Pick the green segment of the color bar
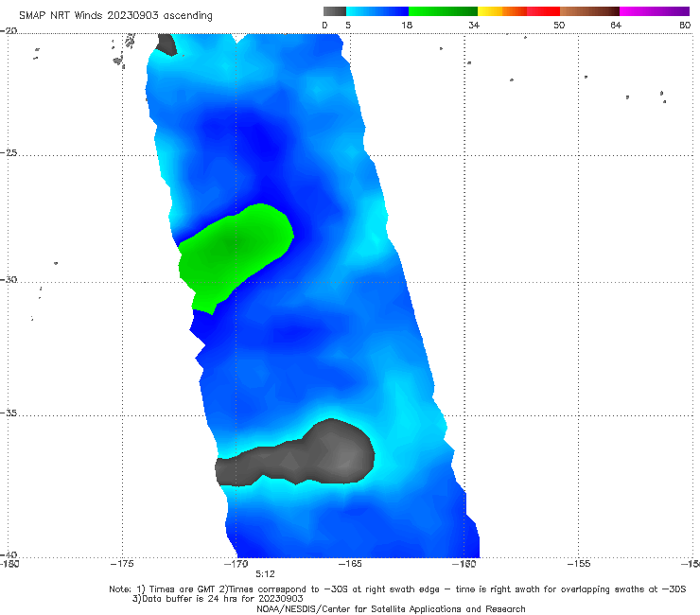This screenshot has width=700, height=615. (443, 11)
